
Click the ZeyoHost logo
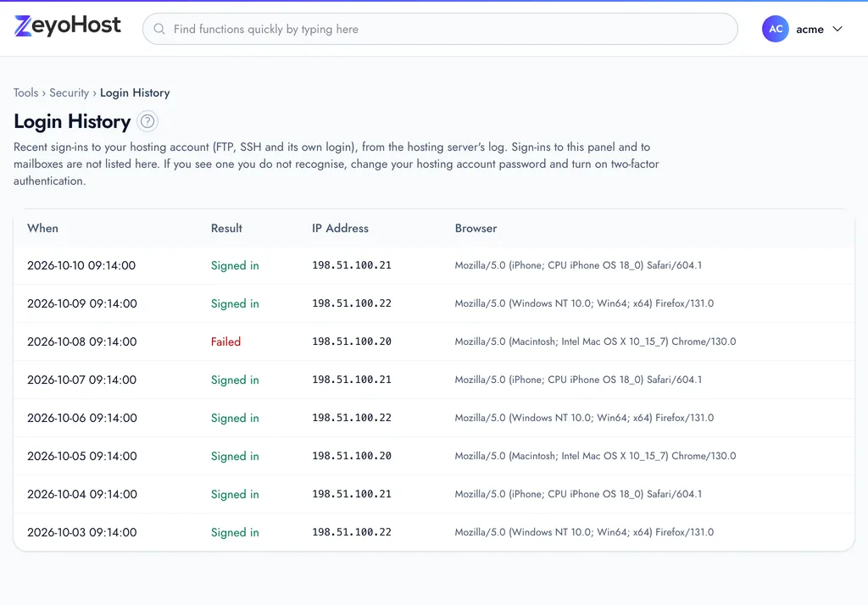68,25
